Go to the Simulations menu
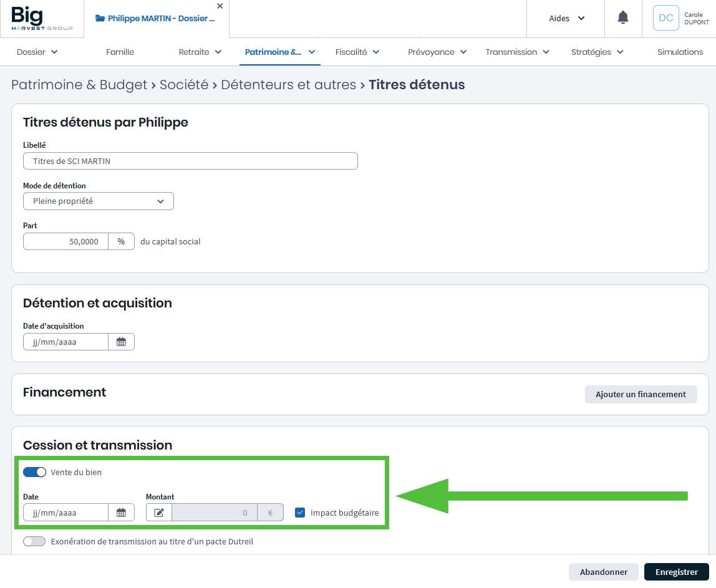Screen dimensions: 716x588 pyautogui.click(x=680, y=52)
